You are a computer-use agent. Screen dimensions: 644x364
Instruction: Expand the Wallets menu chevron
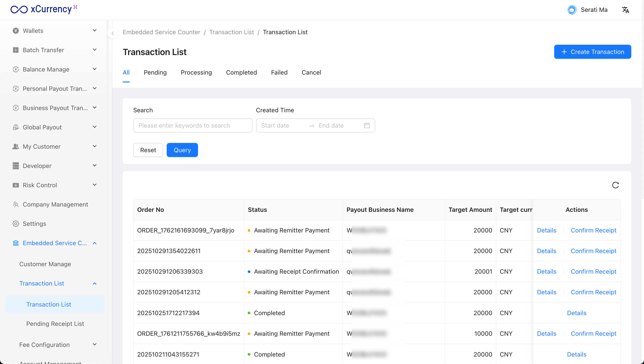pyautogui.click(x=94, y=30)
